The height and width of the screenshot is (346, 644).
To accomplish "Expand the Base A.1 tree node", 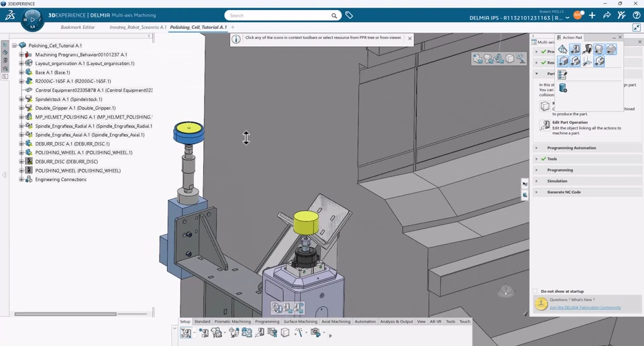I will [21, 72].
